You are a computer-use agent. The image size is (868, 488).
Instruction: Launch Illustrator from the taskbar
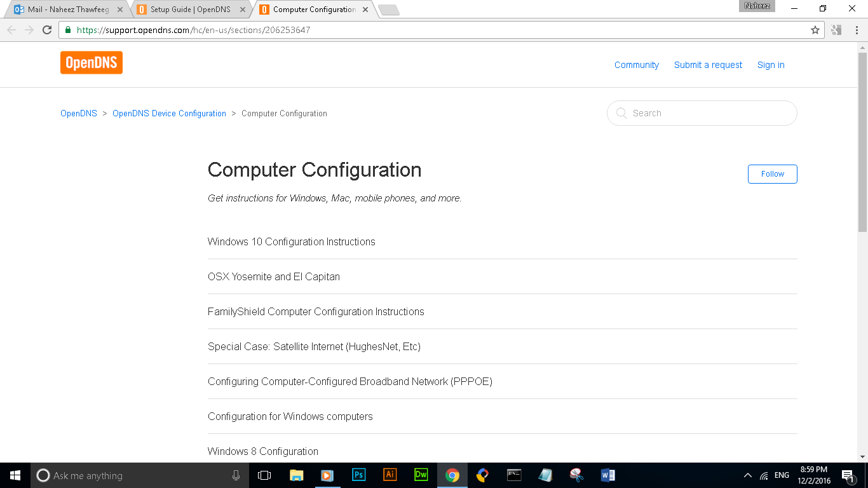(x=390, y=475)
